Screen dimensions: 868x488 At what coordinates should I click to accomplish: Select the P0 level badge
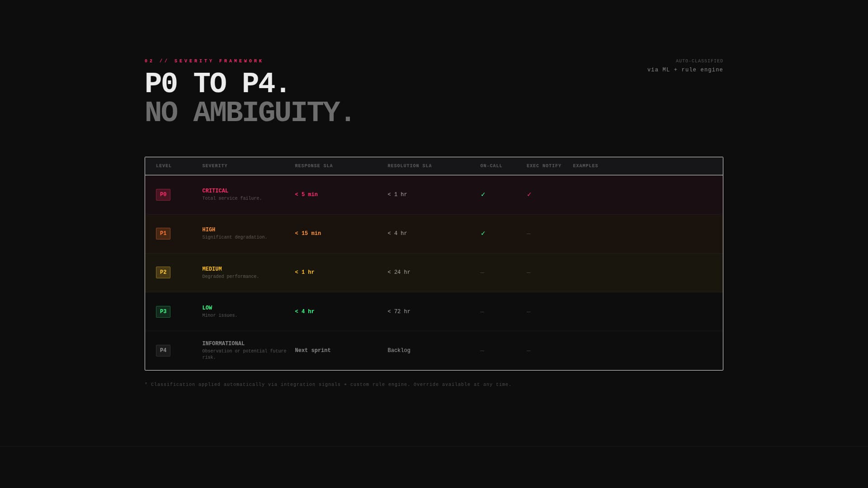[x=163, y=194]
